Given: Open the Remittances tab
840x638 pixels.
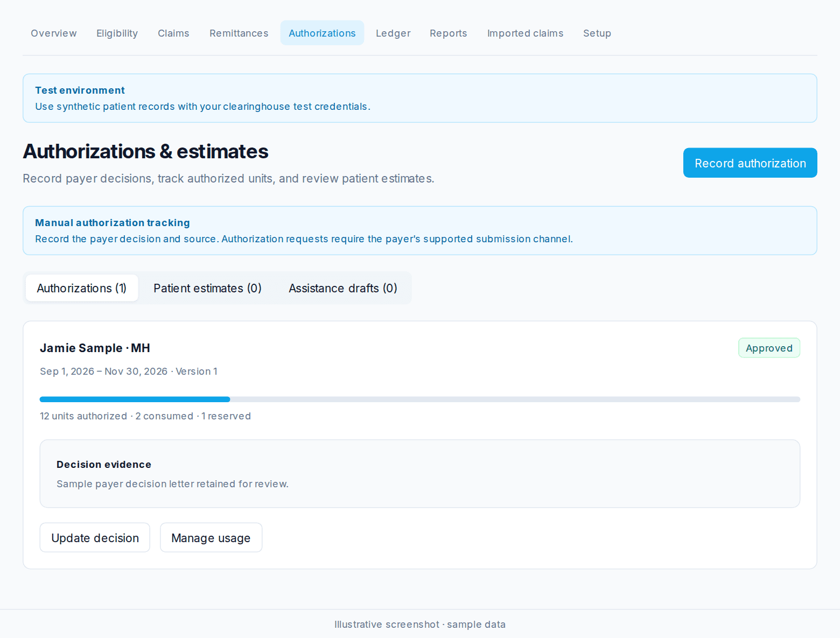Looking at the screenshot, I should 239,33.
